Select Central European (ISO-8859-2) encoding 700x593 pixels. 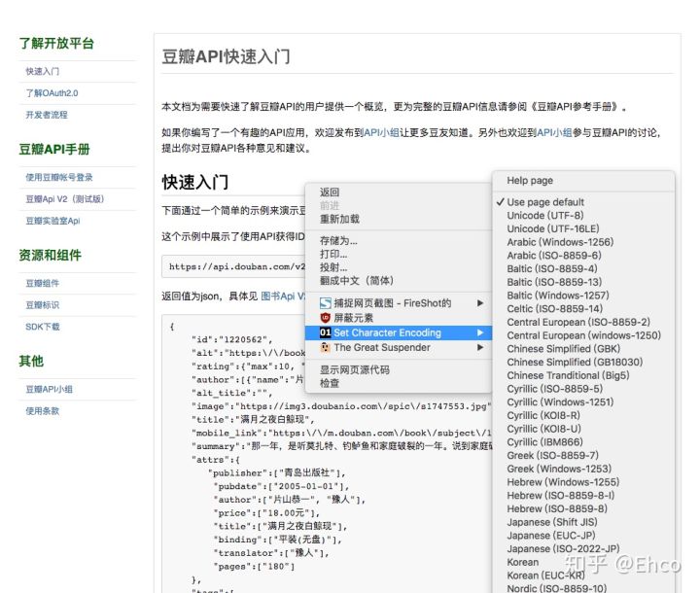578,322
